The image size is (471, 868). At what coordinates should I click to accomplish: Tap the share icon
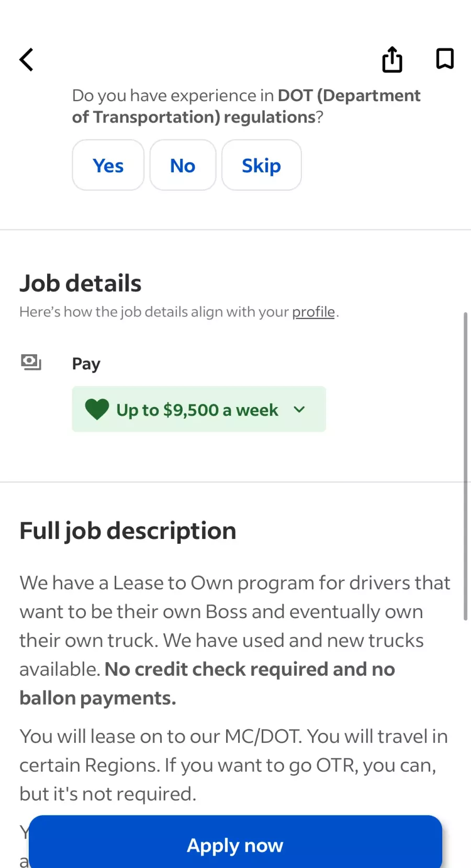point(392,60)
